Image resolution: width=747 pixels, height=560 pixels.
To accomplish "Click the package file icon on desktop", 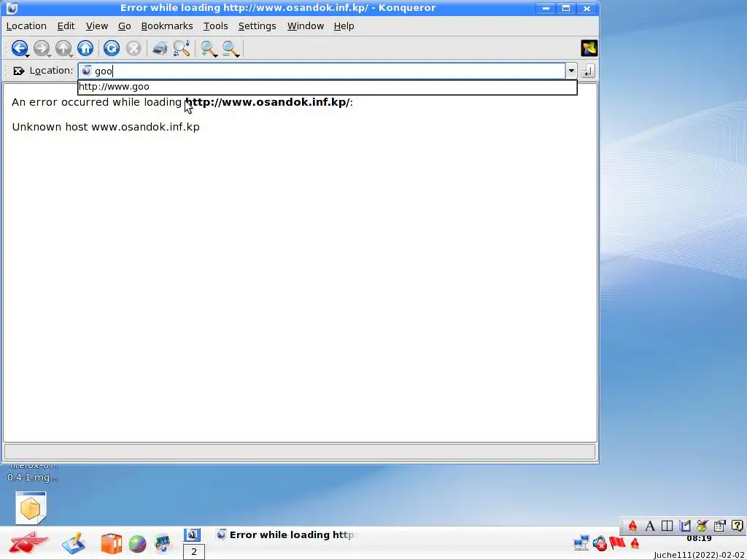I will (31, 508).
